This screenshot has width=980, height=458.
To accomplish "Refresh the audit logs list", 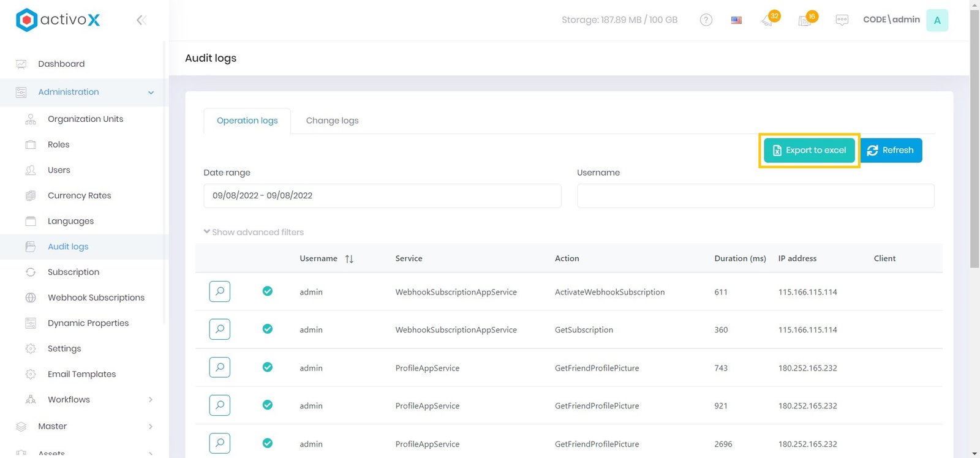I will (x=891, y=150).
